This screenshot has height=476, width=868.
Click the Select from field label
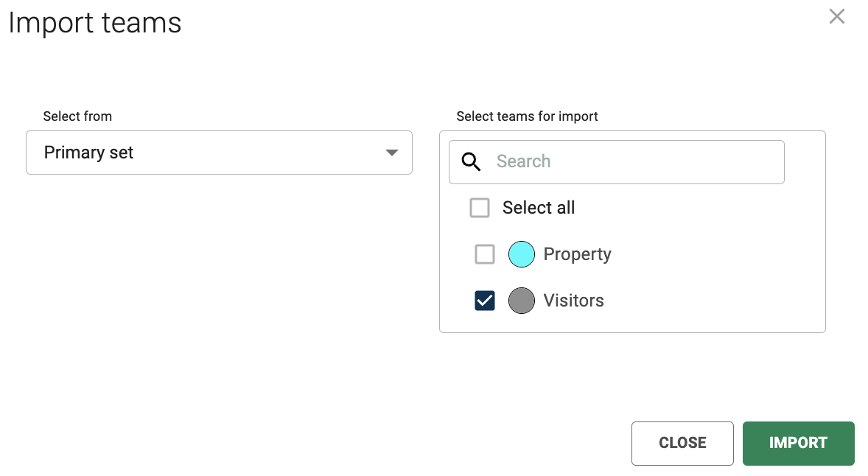[x=77, y=116]
